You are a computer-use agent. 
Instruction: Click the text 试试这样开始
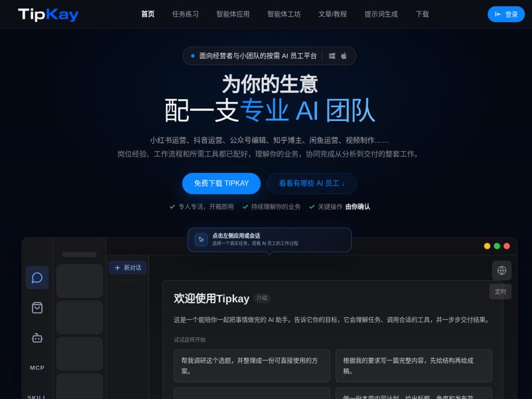[190, 340]
